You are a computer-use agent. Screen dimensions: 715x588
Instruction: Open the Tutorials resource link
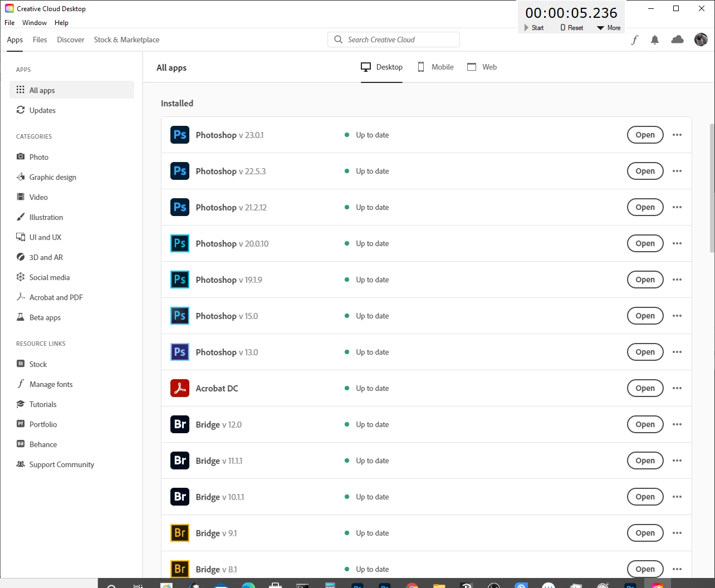[72, 404]
